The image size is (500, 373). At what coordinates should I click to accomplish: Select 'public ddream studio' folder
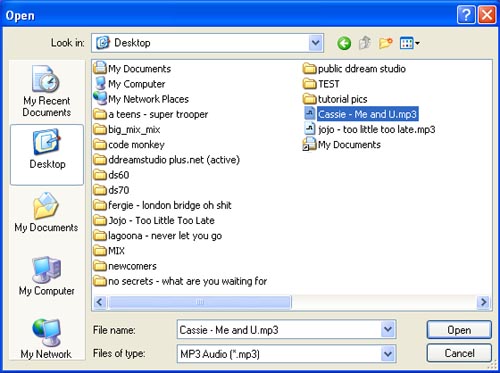[x=354, y=69]
